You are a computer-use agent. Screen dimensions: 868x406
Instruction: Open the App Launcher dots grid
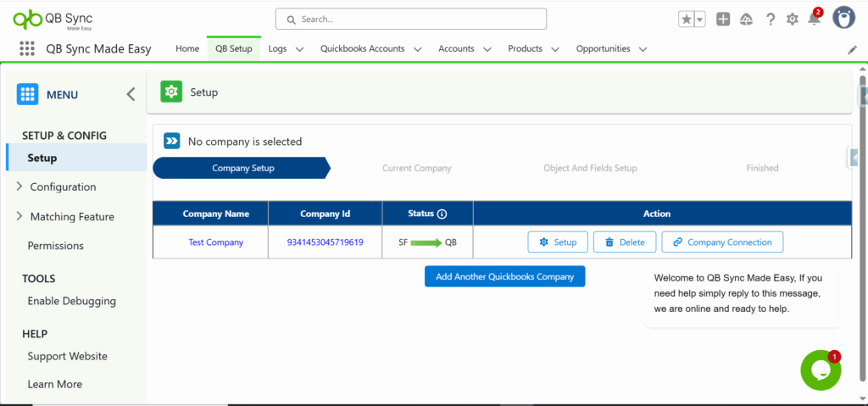[x=27, y=49]
